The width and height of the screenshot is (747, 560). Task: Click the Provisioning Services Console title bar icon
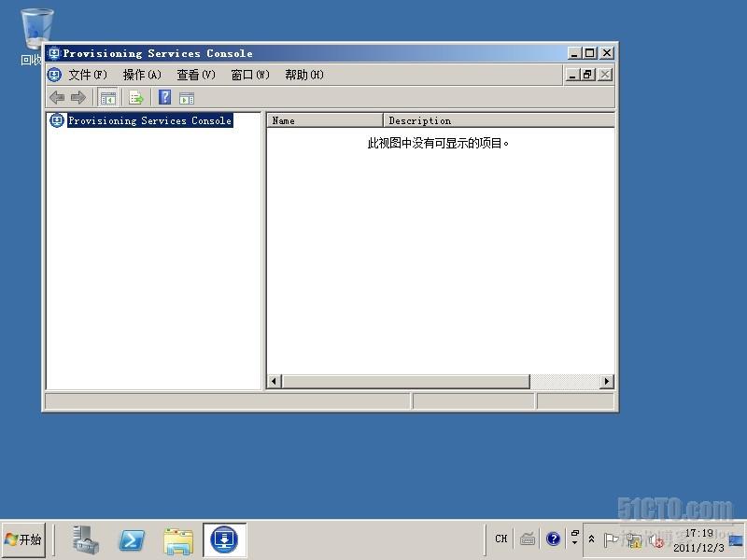point(54,53)
